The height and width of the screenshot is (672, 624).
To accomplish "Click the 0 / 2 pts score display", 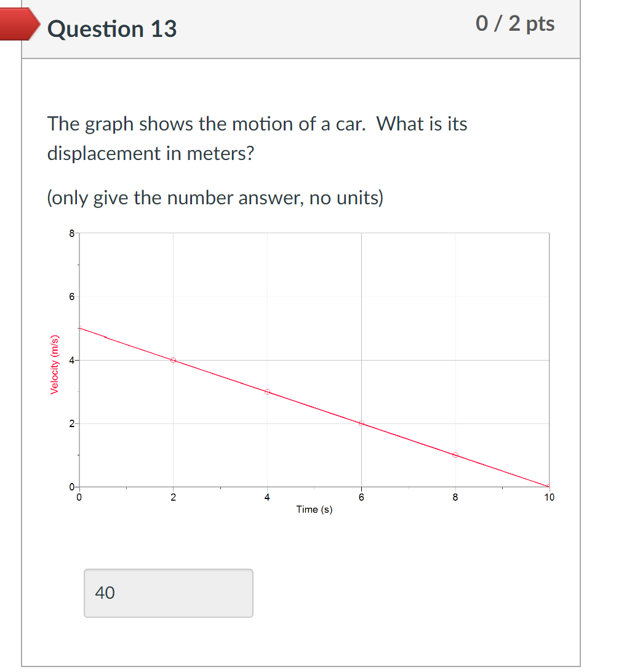I will pyautogui.click(x=515, y=23).
